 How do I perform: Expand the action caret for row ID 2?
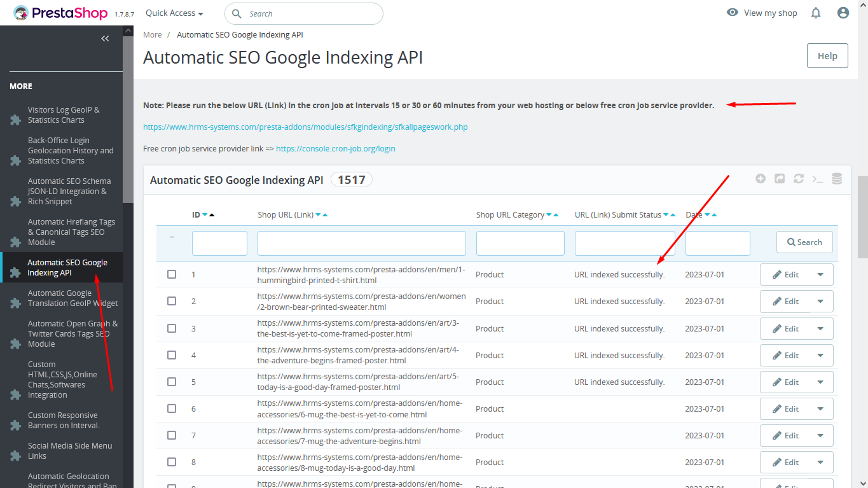point(820,302)
